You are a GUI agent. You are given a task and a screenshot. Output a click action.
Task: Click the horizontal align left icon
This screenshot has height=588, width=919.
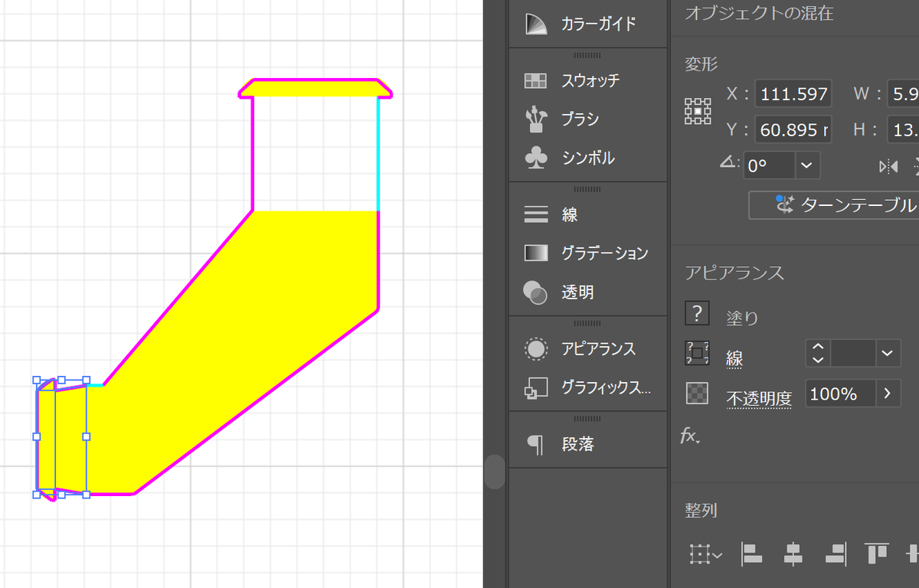(x=754, y=553)
